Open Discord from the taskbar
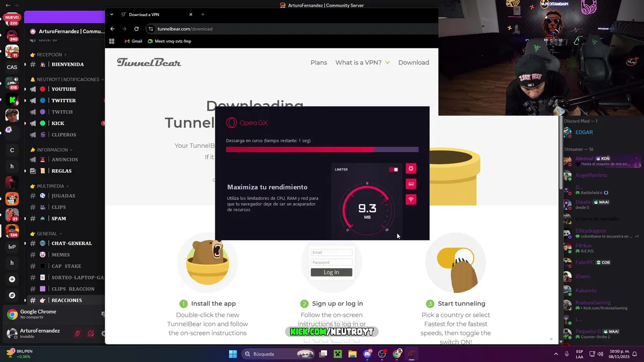The image size is (644, 362). pos(367,354)
